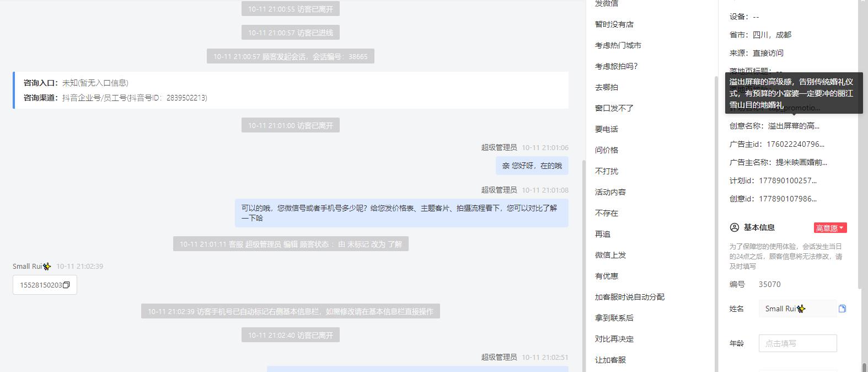Image resolution: width=868 pixels, height=372 pixels.
Task: Select the 活动内容 quick reply
Action: [610, 192]
